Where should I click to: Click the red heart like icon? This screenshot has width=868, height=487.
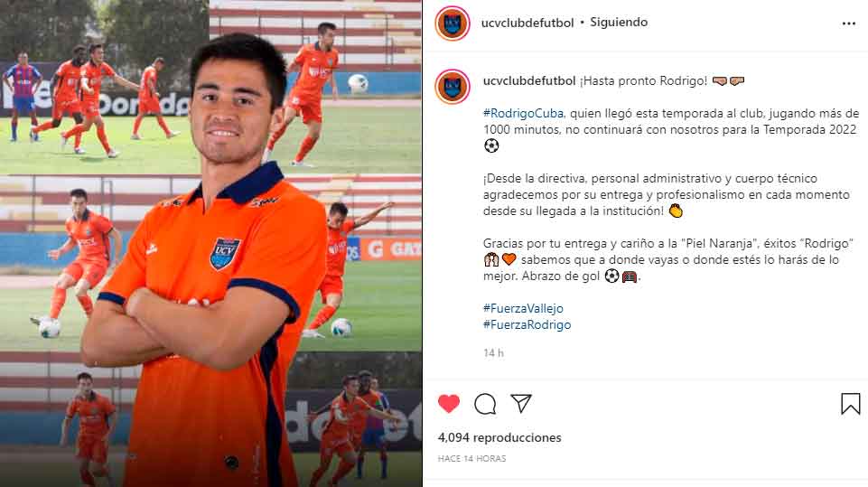coord(448,403)
